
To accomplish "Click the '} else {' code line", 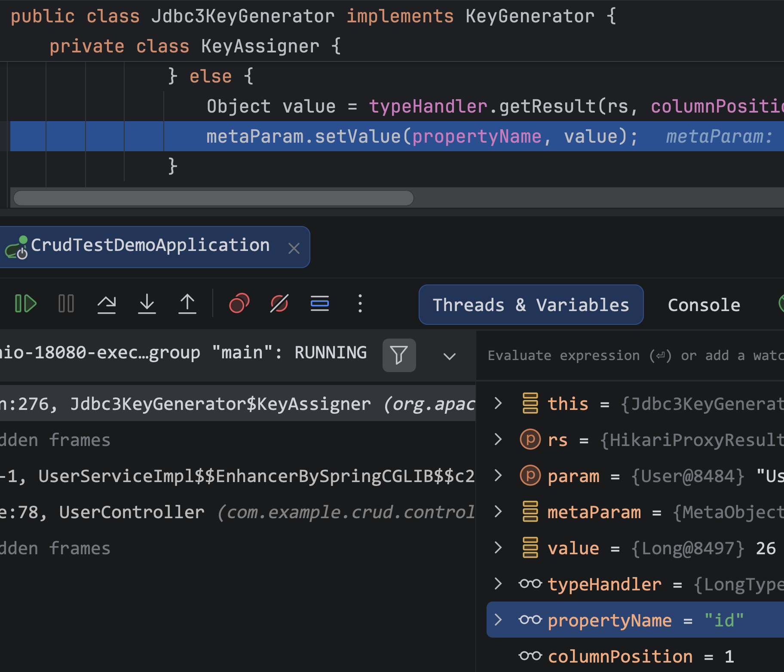I will click(211, 76).
